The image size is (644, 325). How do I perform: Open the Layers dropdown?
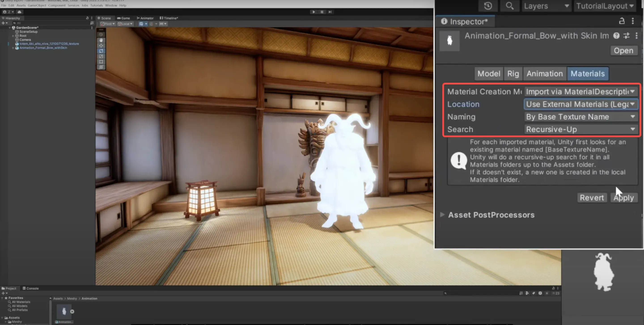click(546, 6)
